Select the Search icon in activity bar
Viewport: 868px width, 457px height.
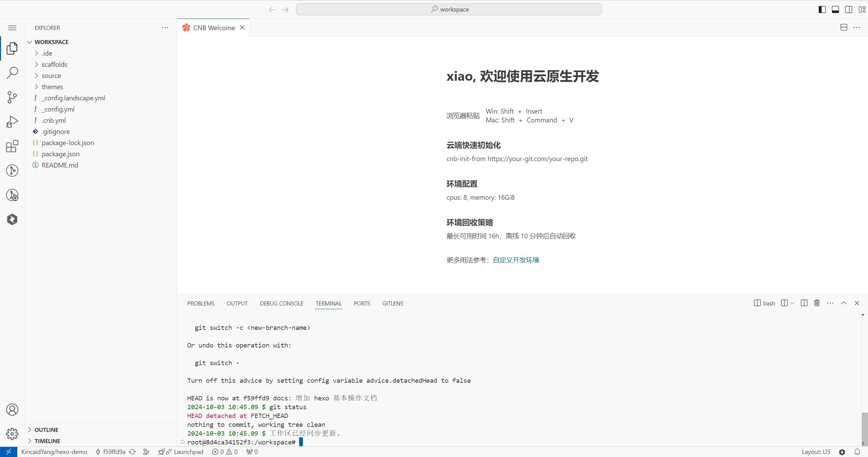[12, 73]
